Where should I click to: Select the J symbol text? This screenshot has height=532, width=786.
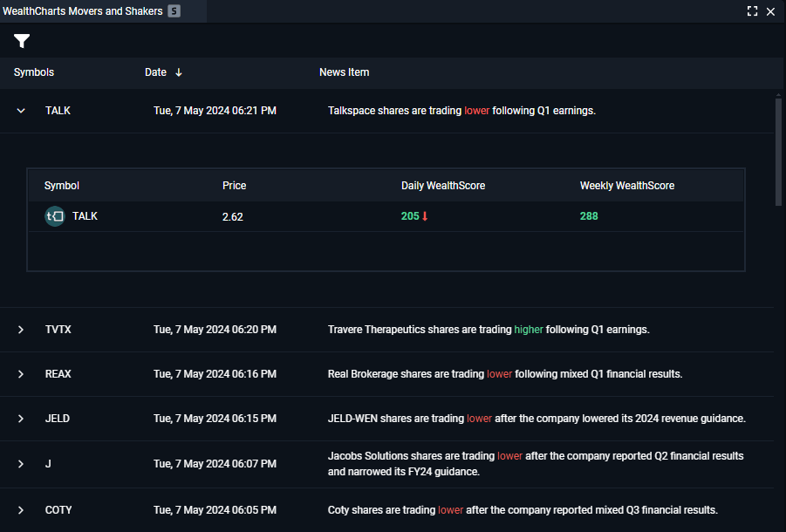tap(48, 464)
